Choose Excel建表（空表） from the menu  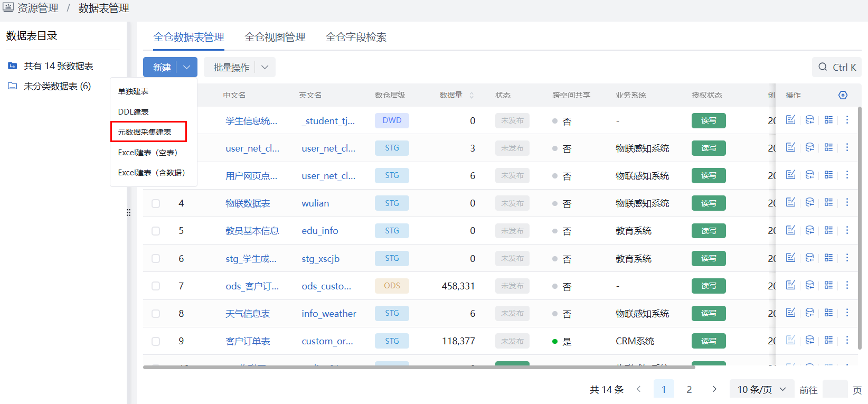click(154, 153)
